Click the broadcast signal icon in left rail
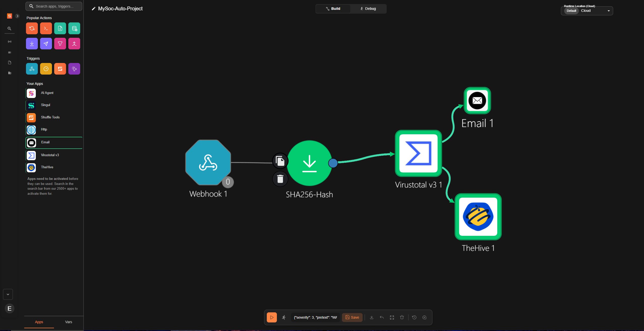 [x=10, y=42]
